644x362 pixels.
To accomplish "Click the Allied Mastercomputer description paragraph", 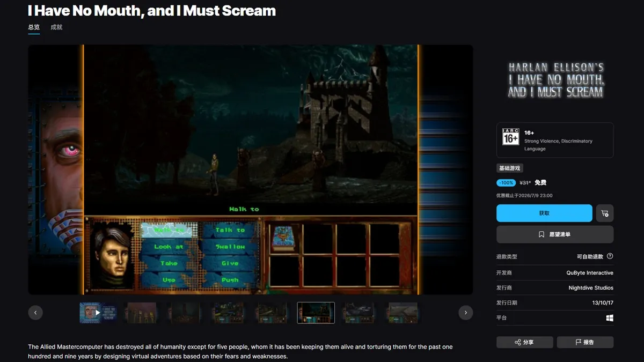I will pyautogui.click(x=240, y=352).
